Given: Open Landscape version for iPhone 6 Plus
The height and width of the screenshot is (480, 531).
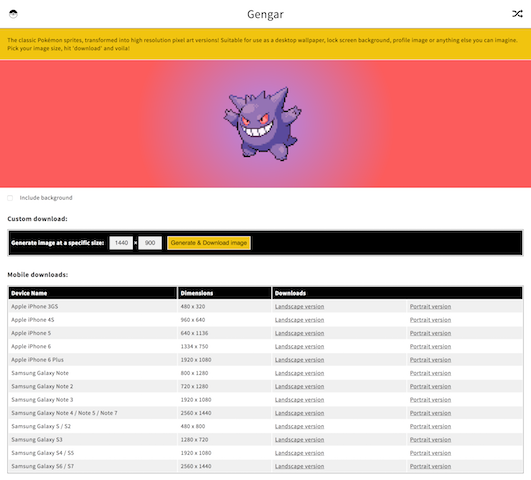Looking at the screenshot, I should 299,360.
